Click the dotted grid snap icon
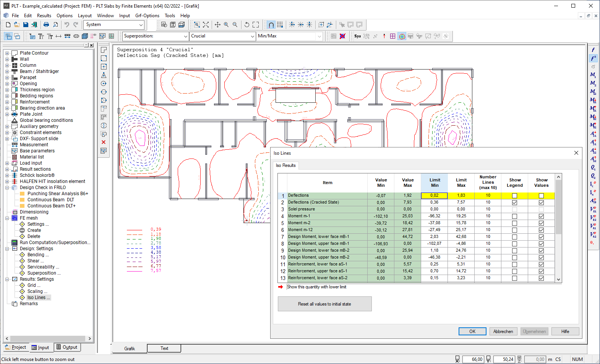This screenshot has height=364, width=600. [280, 25]
